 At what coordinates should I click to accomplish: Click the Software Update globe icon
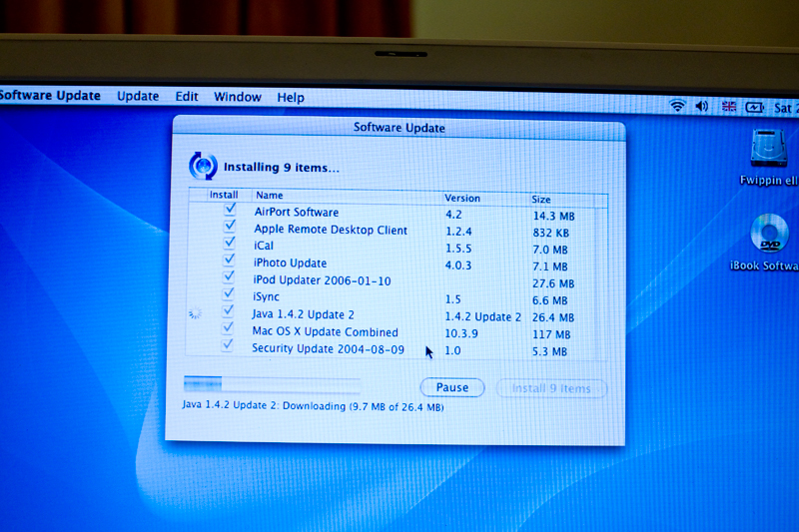tap(203, 167)
